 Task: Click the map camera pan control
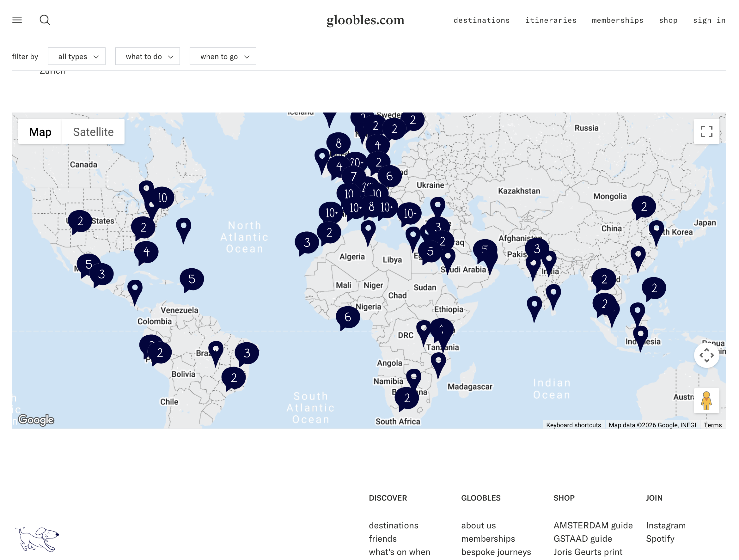click(x=706, y=355)
